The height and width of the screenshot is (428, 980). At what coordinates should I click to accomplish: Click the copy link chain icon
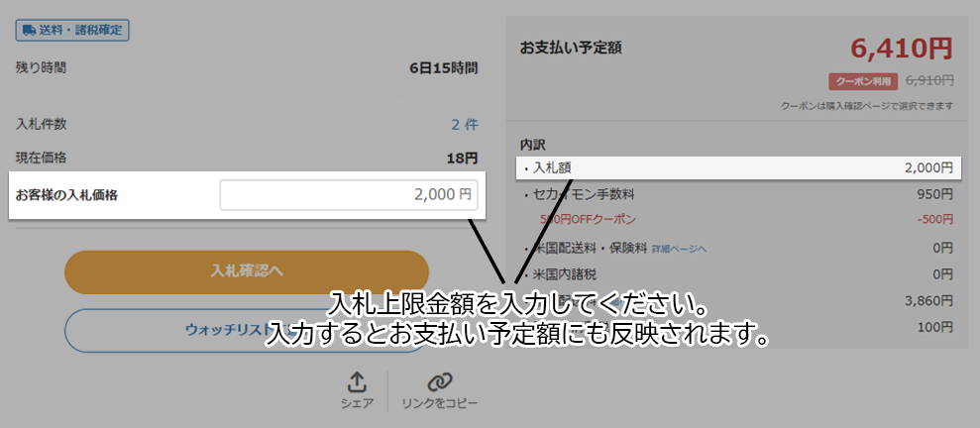coord(440,382)
